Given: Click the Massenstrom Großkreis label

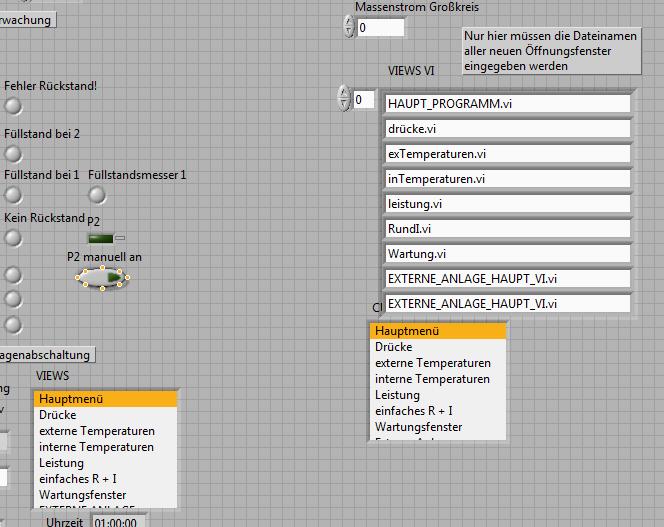Looking at the screenshot, I should coord(417,7).
